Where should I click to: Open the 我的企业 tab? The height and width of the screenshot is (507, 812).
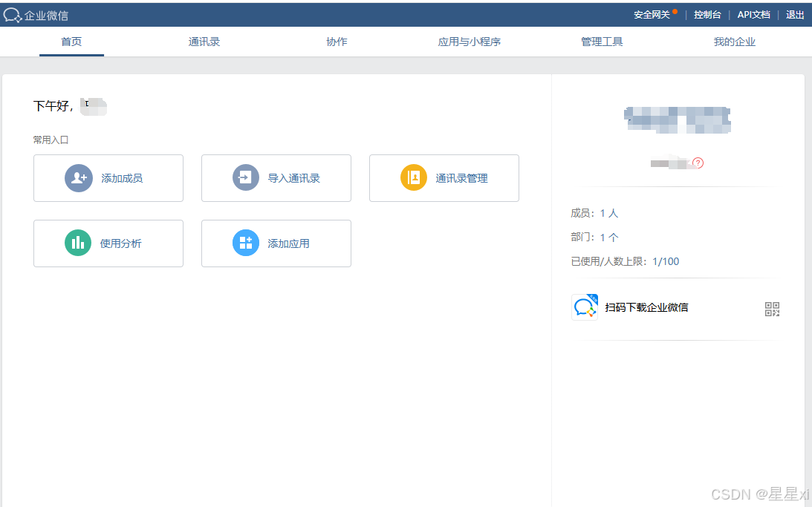click(x=734, y=42)
